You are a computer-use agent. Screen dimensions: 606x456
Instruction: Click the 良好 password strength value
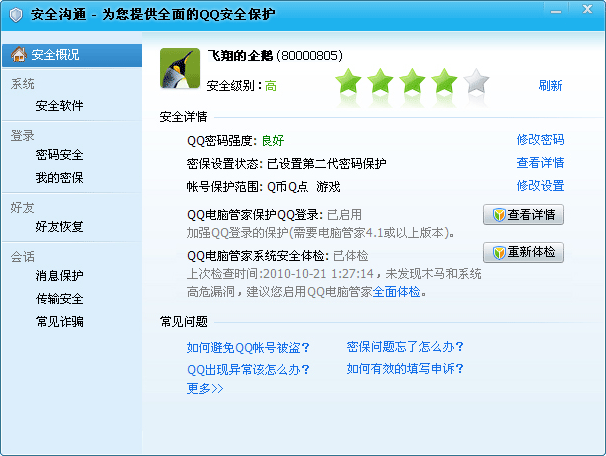click(x=273, y=140)
